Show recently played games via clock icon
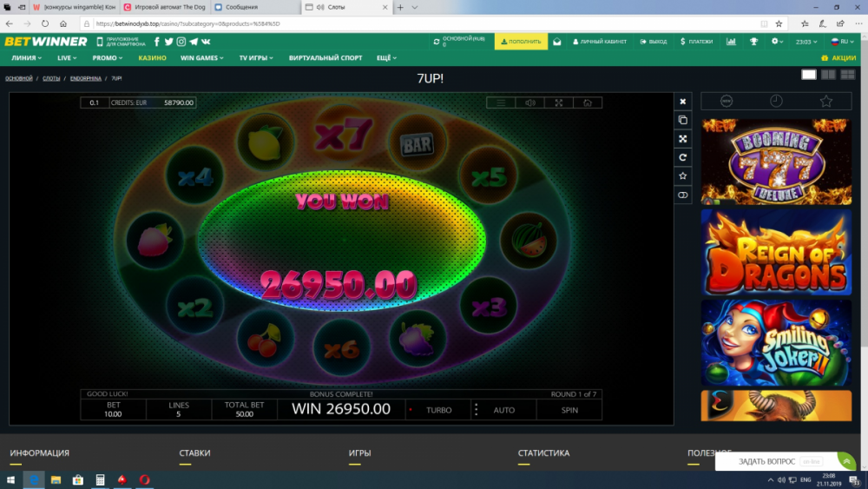 coord(775,101)
